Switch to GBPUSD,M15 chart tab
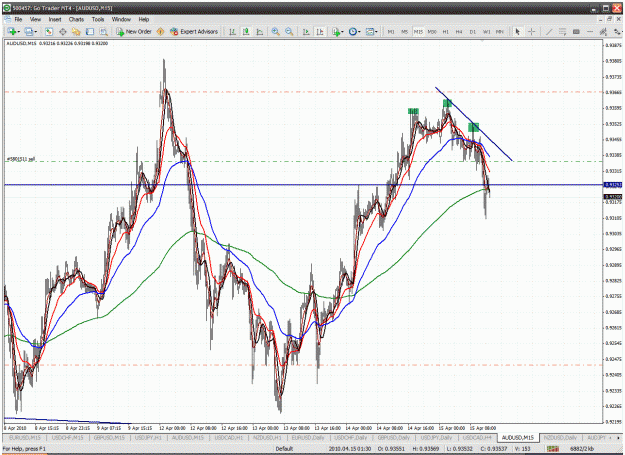Screen dimensions: 625x455 (109, 437)
